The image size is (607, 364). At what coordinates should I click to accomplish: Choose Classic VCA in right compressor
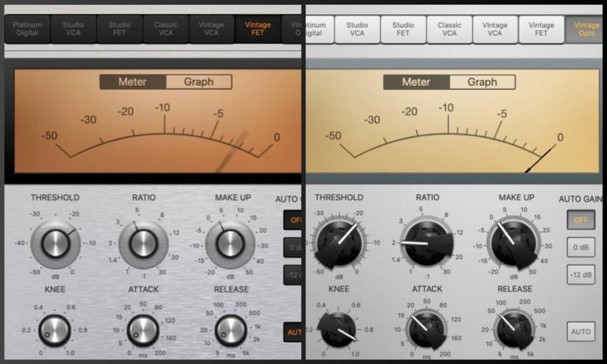point(449,29)
